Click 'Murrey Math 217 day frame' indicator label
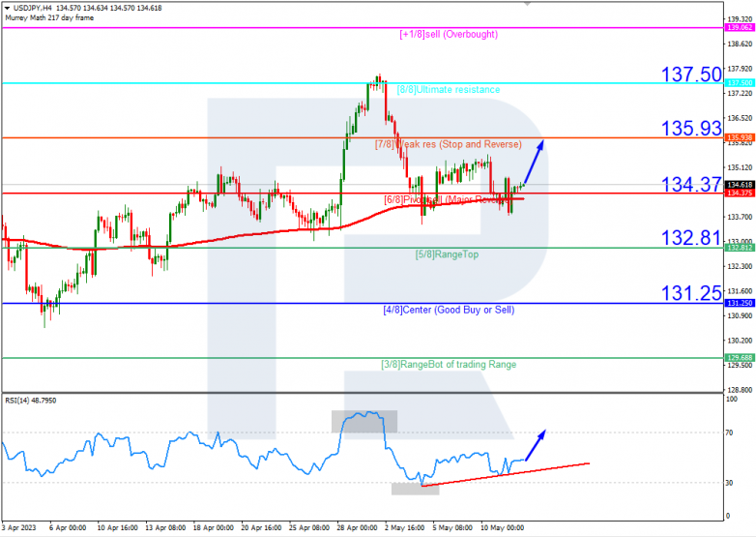 (49, 17)
